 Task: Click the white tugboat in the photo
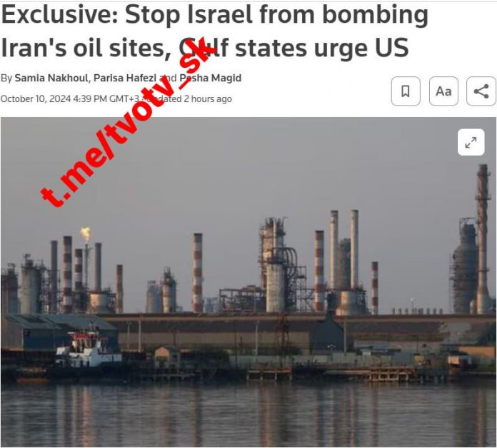pyautogui.click(x=89, y=350)
